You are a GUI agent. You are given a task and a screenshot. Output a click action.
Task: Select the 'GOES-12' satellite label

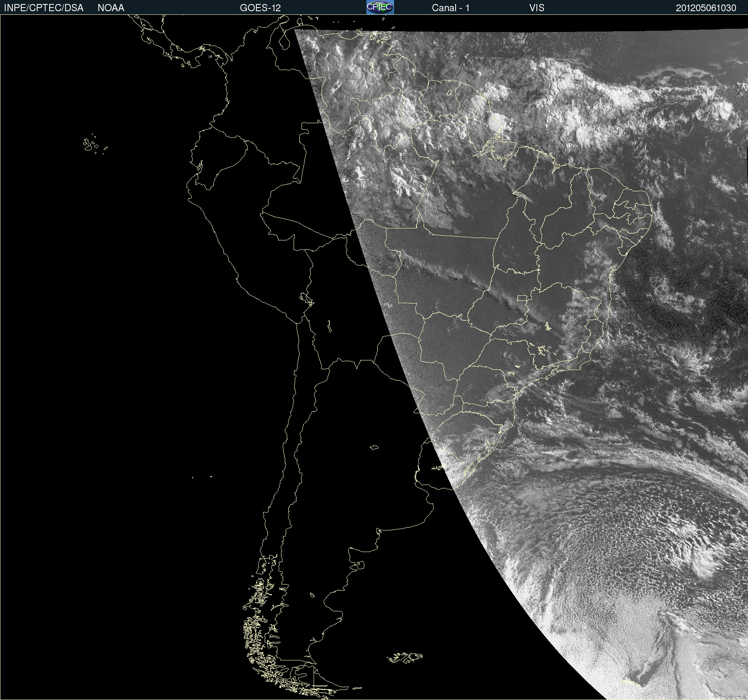pyautogui.click(x=260, y=8)
